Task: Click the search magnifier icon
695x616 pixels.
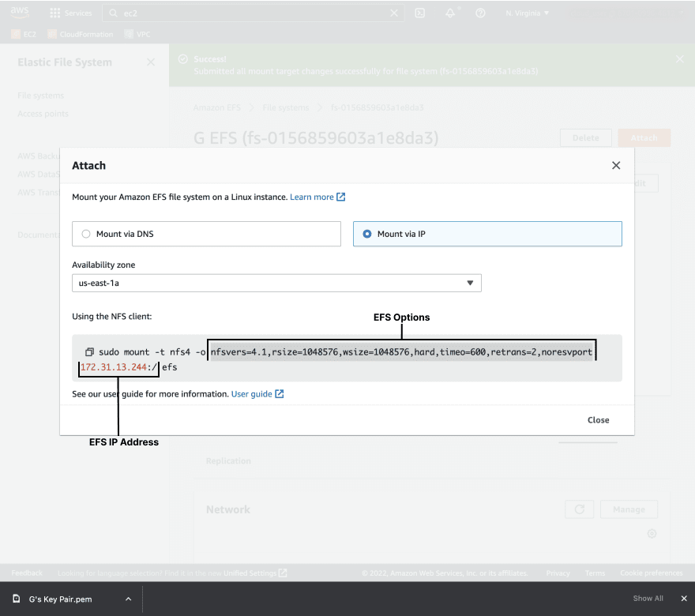Action: coord(114,13)
